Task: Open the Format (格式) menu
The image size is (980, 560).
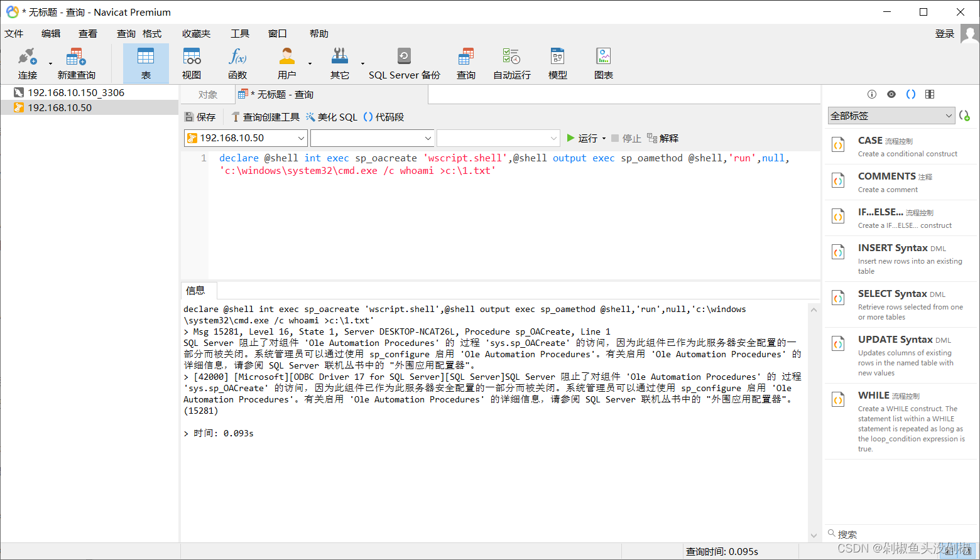Action: 152,34
